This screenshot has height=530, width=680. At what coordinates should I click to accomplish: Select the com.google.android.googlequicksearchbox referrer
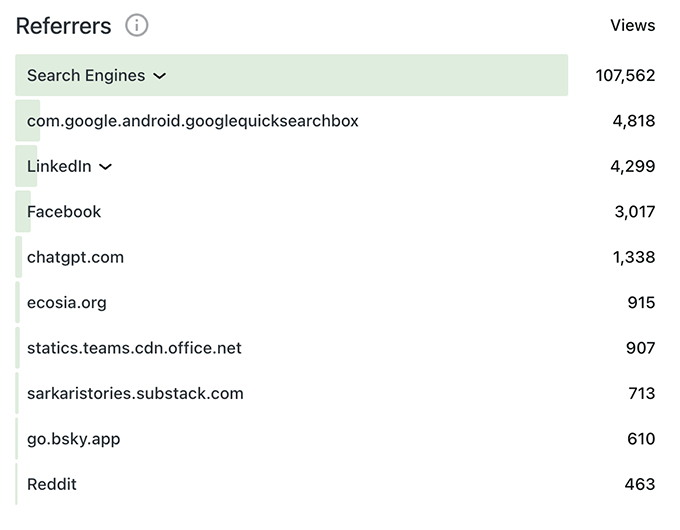[192, 121]
